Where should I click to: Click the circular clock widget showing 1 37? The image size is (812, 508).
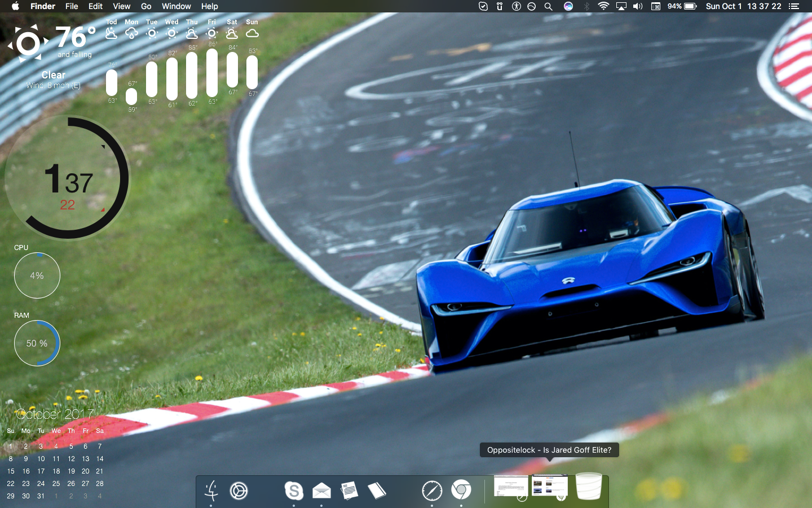pos(67,178)
